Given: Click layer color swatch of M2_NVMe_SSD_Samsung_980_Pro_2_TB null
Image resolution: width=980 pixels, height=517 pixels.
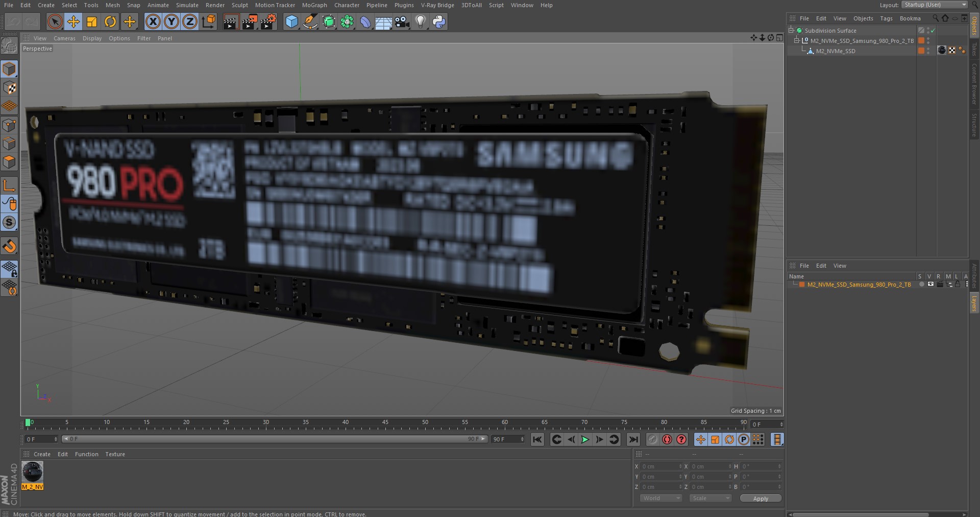Looking at the screenshot, I should click(x=921, y=40).
